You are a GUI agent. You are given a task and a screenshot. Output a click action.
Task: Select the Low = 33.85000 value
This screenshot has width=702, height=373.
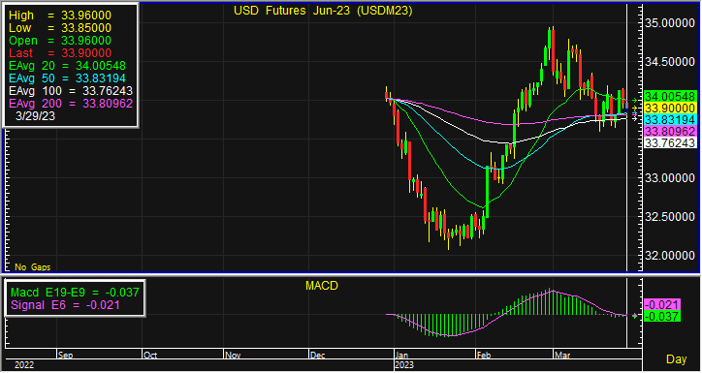click(x=60, y=28)
